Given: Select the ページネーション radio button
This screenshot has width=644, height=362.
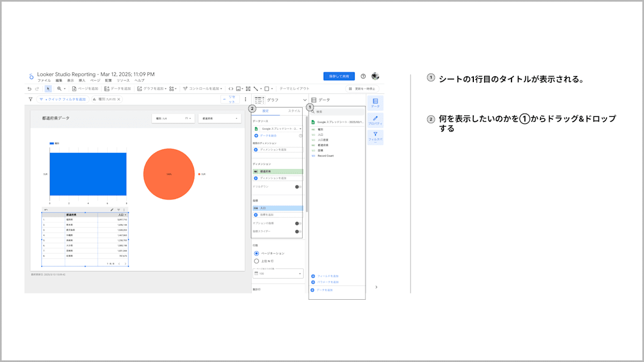Looking at the screenshot, I should point(257,253).
